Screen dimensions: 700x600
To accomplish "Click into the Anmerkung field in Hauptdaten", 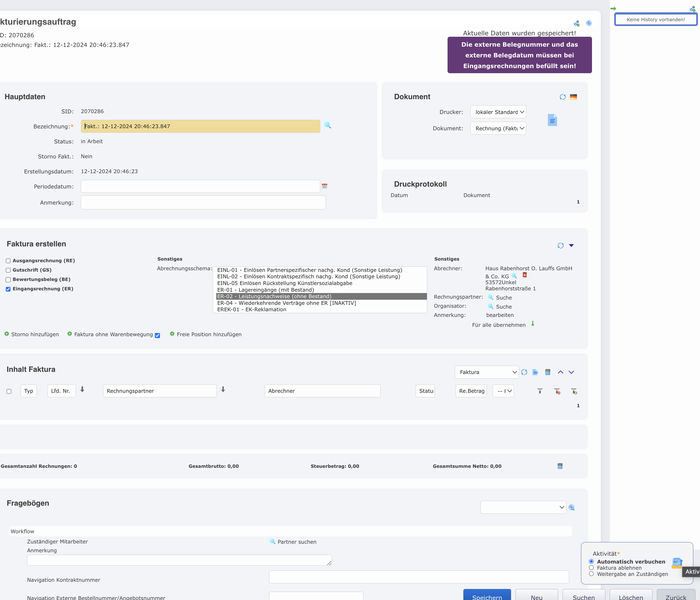I will [203, 202].
